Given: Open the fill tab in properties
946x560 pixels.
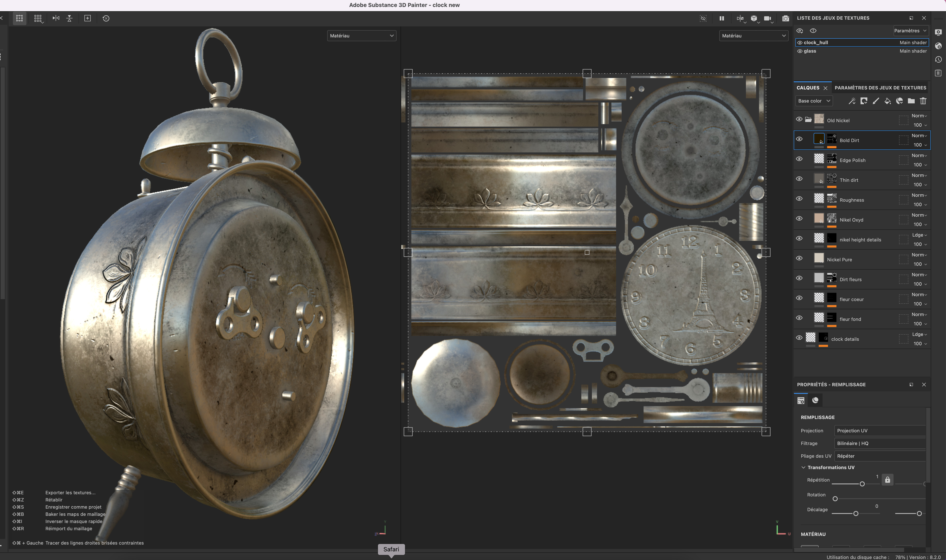Looking at the screenshot, I should click(801, 400).
